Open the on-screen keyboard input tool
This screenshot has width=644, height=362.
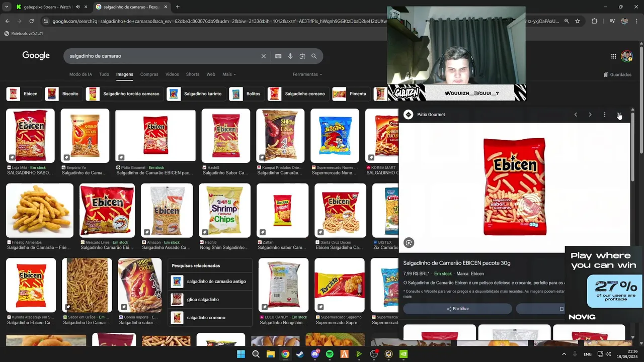(x=278, y=56)
